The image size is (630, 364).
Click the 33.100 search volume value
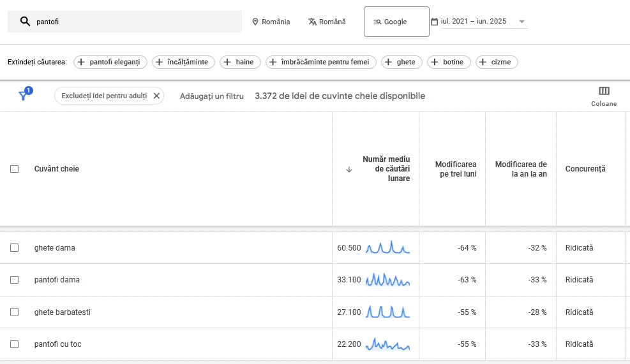349,280
